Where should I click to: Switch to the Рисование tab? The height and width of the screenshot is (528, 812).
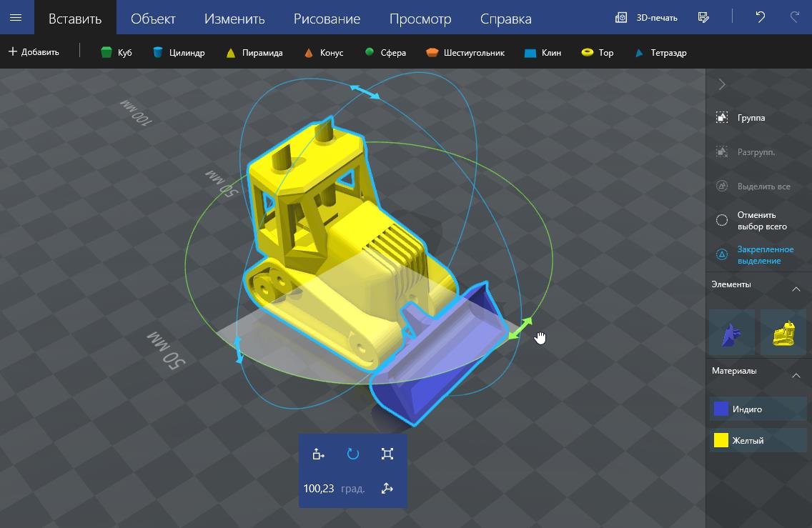pos(327,19)
